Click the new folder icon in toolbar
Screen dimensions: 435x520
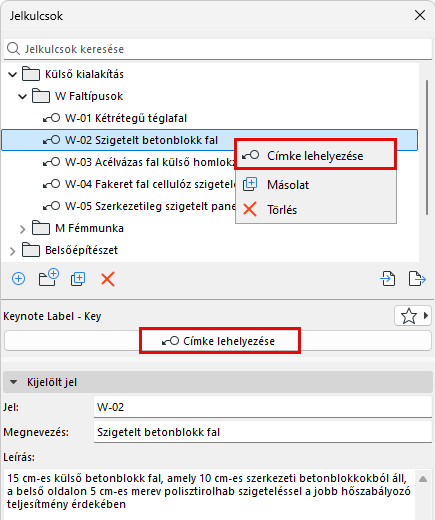coord(48,278)
